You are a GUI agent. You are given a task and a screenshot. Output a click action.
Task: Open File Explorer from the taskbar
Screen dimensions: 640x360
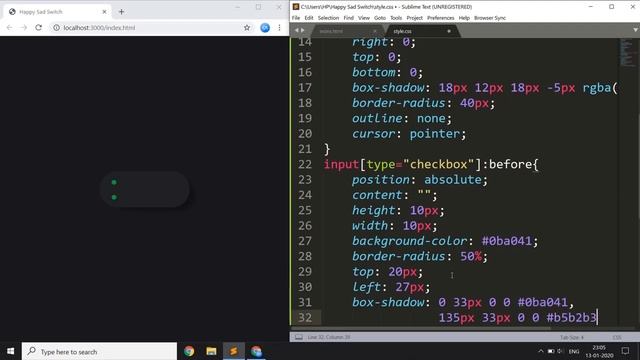point(211,351)
